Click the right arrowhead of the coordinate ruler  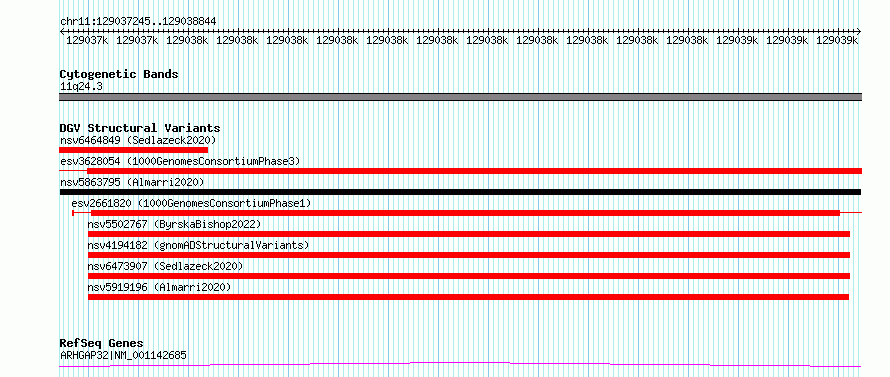[x=858, y=32]
